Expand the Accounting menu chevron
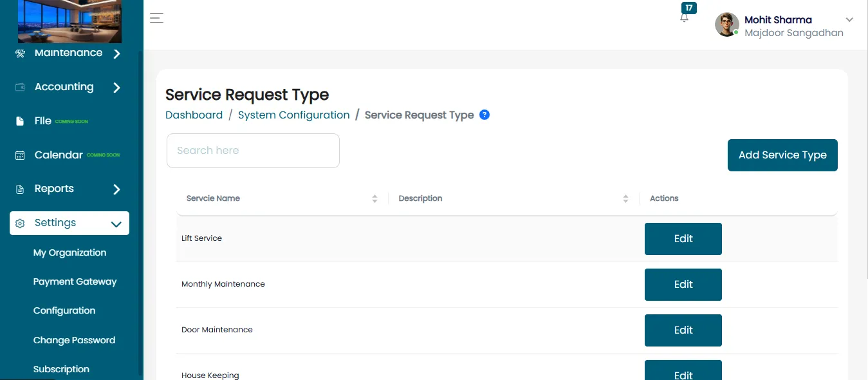 coord(116,87)
